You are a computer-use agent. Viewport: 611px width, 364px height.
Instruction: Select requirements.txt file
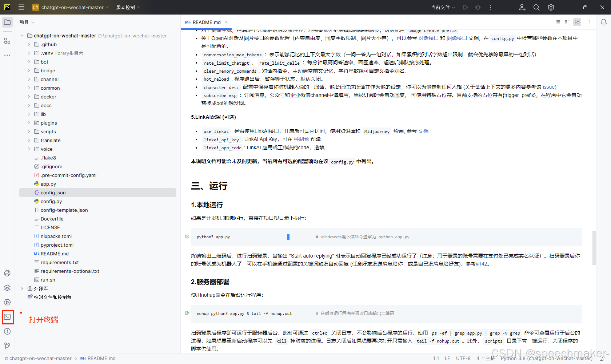60,262
